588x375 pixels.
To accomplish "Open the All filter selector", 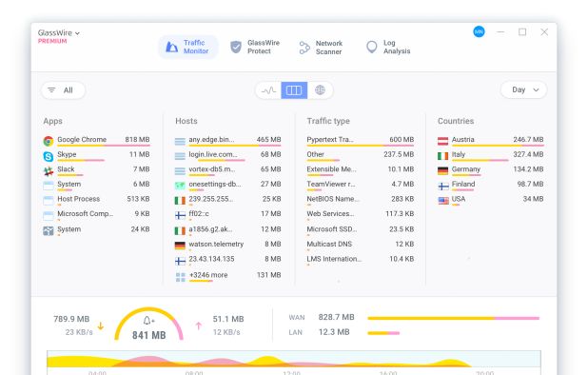I will click(x=63, y=90).
